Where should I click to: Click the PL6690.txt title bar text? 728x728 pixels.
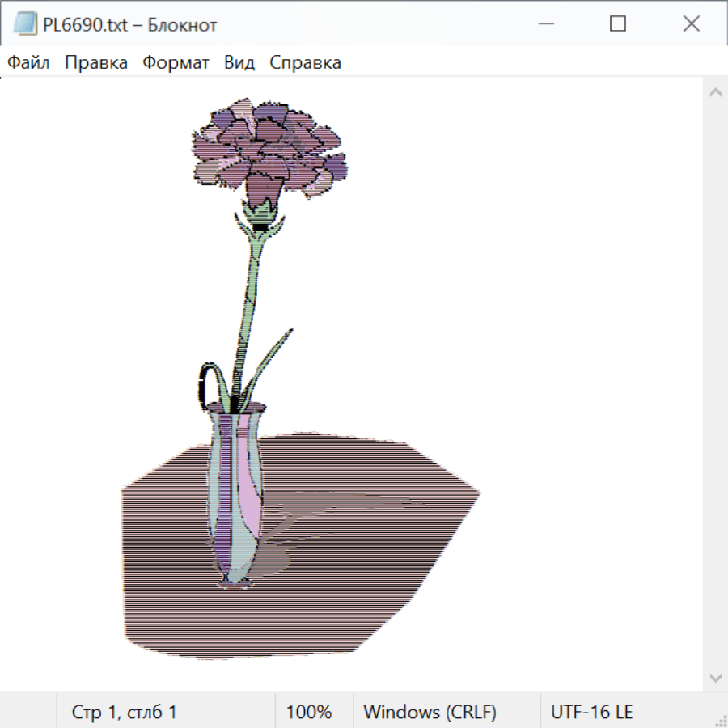click(x=130, y=25)
